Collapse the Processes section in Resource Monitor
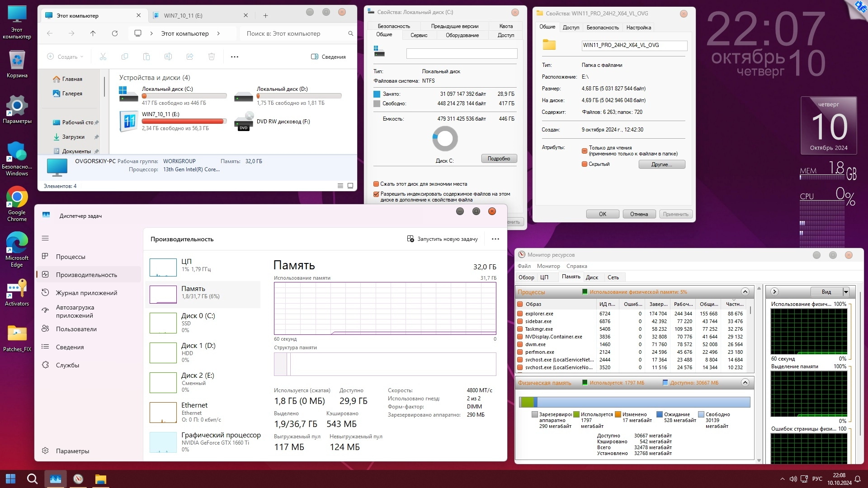This screenshot has width=868, height=488. click(x=745, y=292)
